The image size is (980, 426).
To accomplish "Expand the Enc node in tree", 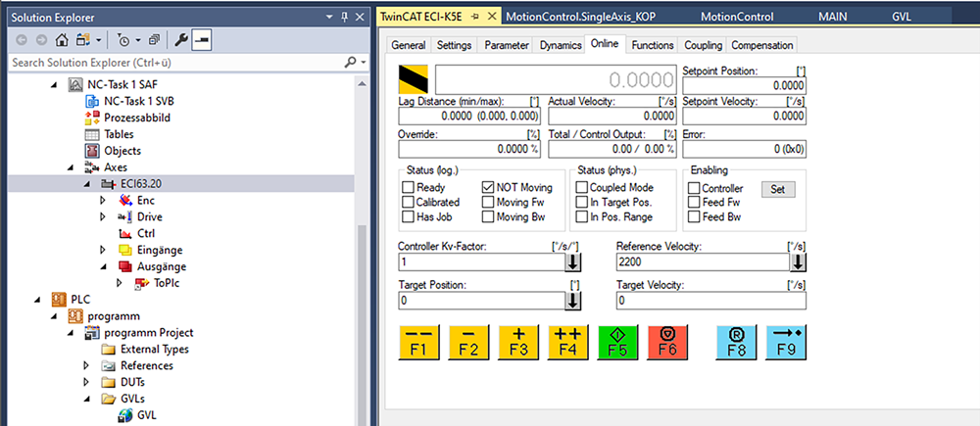I will pos(103,200).
